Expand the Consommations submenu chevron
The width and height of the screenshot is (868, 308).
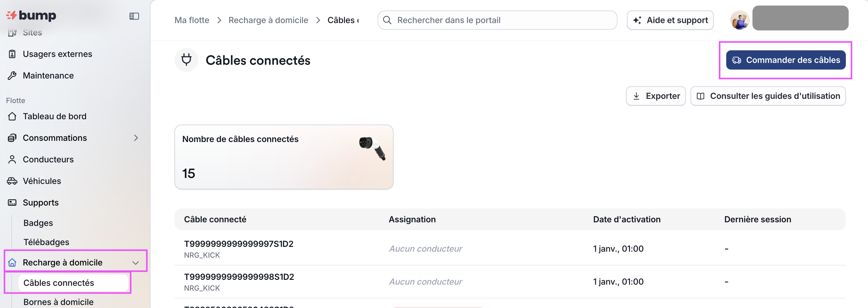[x=136, y=138]
